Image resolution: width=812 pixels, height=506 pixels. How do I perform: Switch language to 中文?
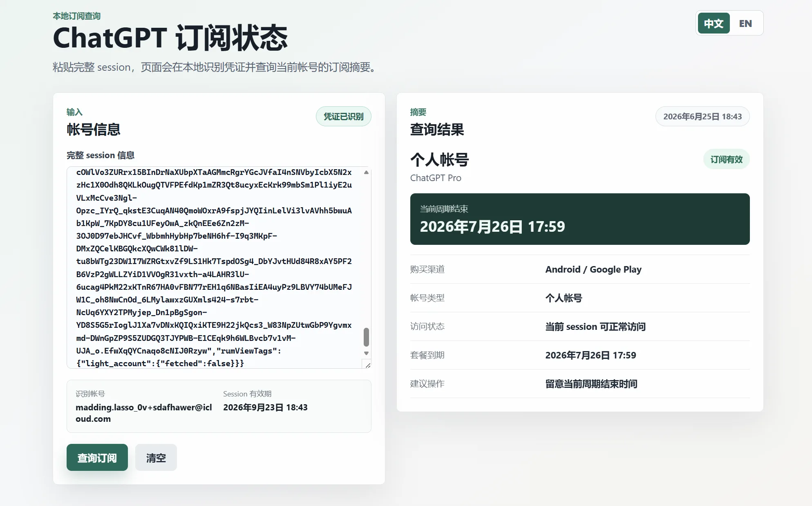coord(714,23)
